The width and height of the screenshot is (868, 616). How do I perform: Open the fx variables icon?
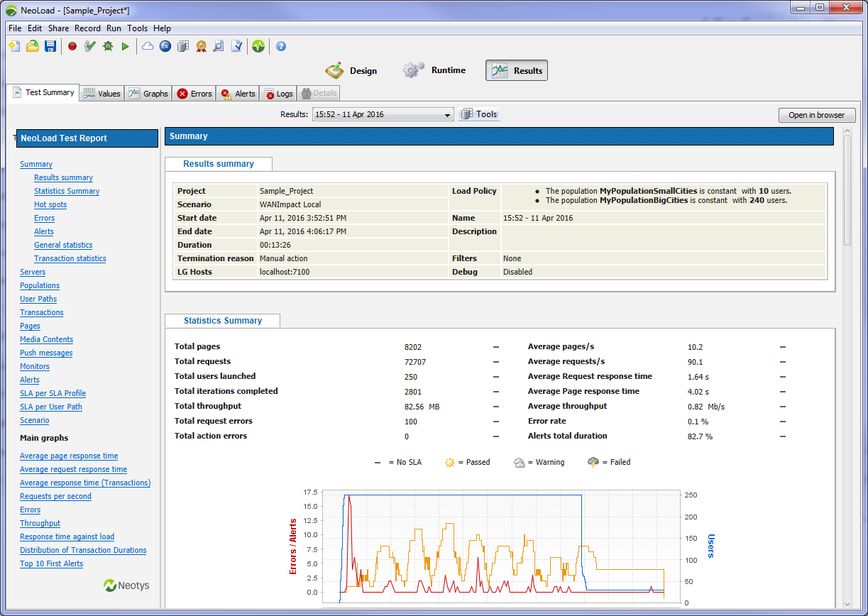[x=165, y=46]
